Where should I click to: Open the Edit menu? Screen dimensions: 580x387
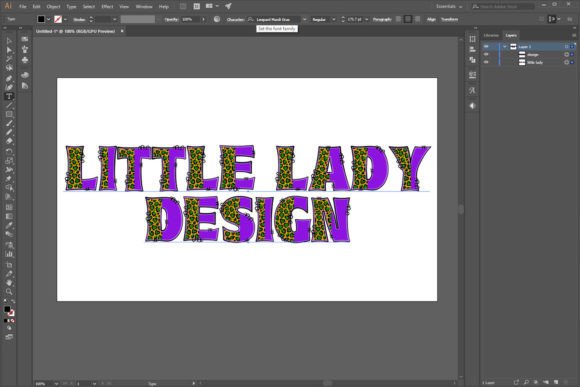36,7
